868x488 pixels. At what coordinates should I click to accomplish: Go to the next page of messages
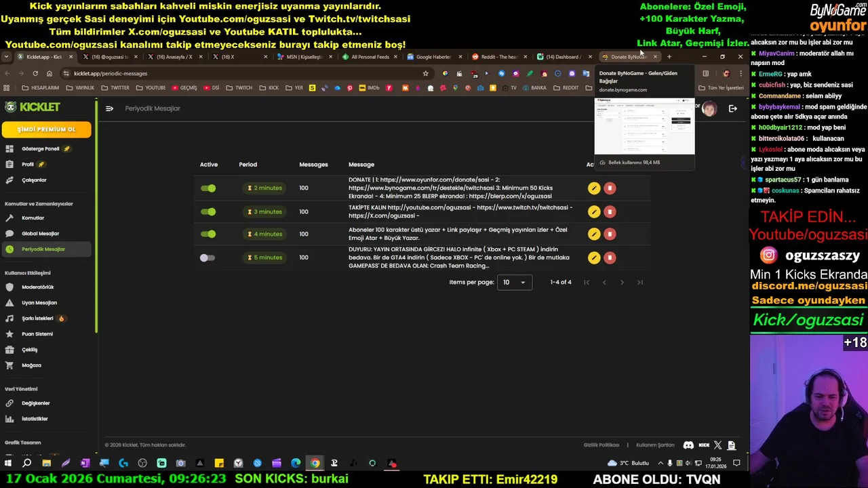[x=622, y=283]
